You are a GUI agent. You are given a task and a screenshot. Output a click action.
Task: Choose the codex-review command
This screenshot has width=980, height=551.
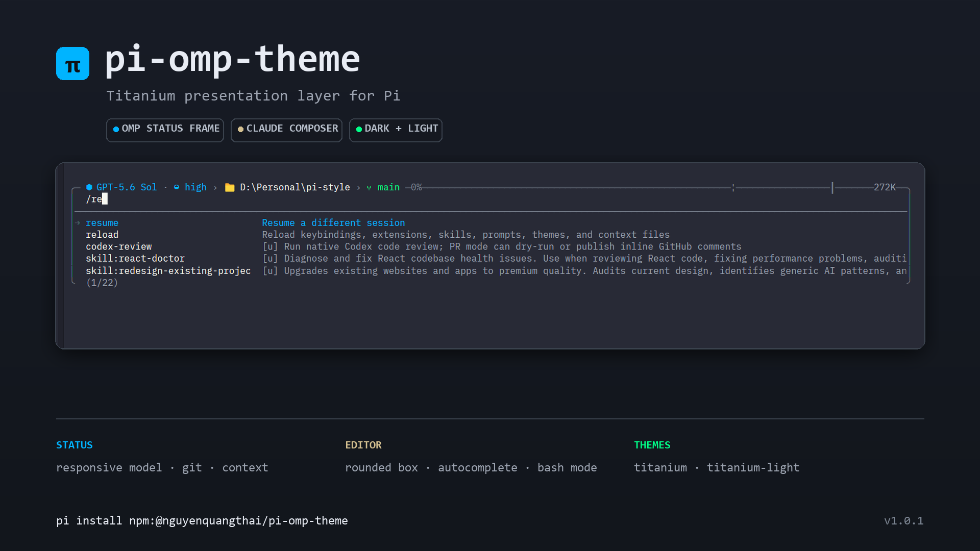tap(119, 246)
